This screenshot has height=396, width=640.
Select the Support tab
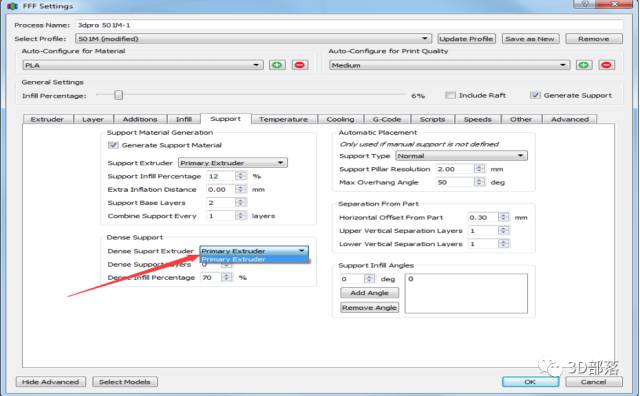(x=226, y=119)
